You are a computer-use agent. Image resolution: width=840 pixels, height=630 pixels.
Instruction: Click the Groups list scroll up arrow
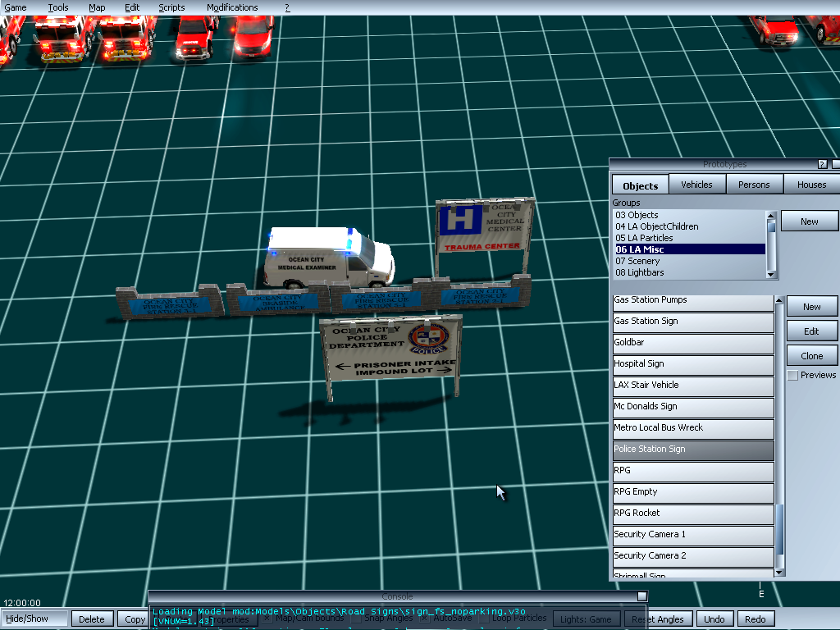coord(771,216)
